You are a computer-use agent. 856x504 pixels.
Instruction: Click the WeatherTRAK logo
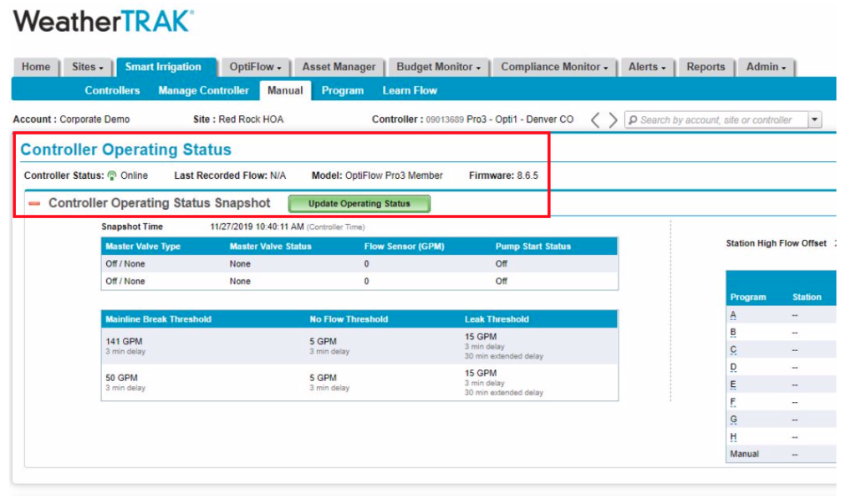(104, 22)
